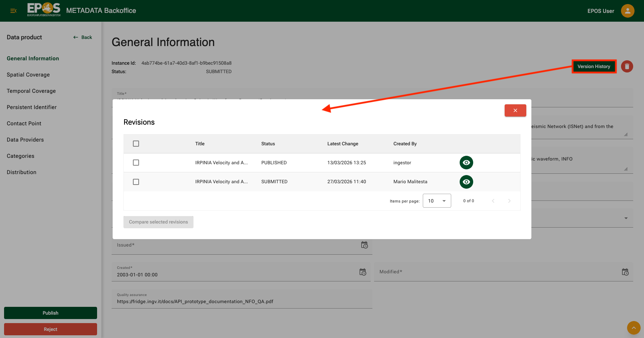This screenshot has height=338, width=644.
Task: Open the EPOS User avatar menu
Action: coord(627,10)
